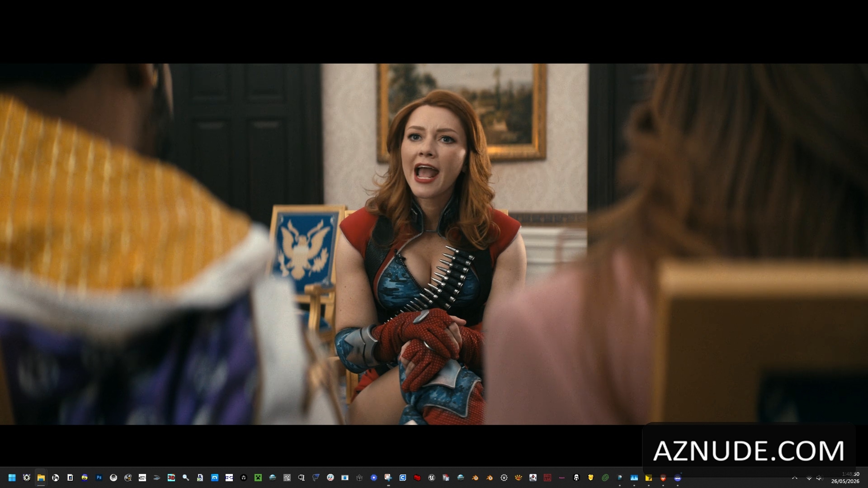Click the smiley face with hat icon

85,478
